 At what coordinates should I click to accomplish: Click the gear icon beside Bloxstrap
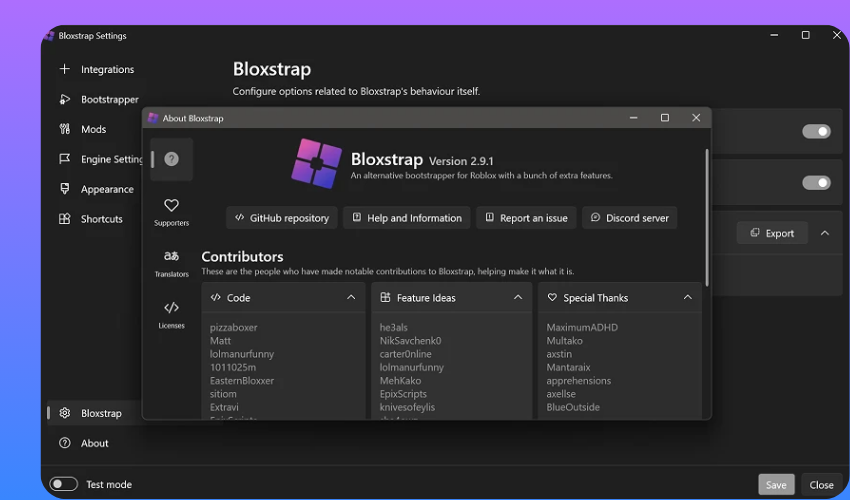click(x=65, y=413)
